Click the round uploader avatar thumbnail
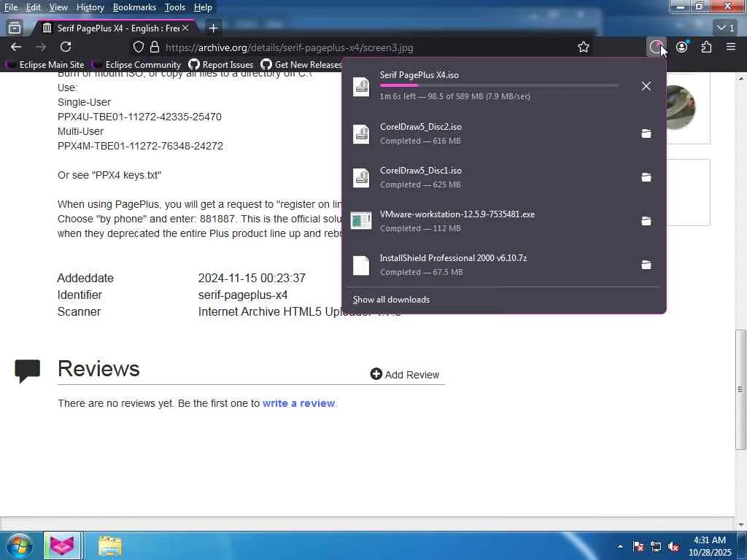The width and height of the screenshot is (747, 560). (x=681, y=107)
